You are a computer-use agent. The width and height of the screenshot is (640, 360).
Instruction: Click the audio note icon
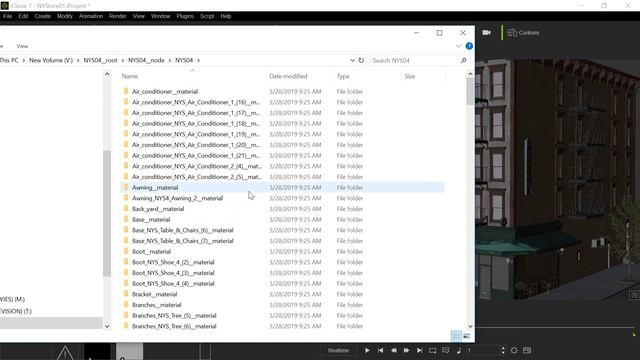[459, 350]
